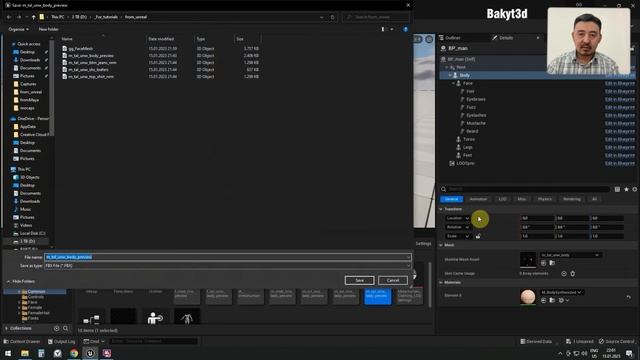Browse to mesh asset in Content Browser icon
Screen dimensions: 640x360
552,263
